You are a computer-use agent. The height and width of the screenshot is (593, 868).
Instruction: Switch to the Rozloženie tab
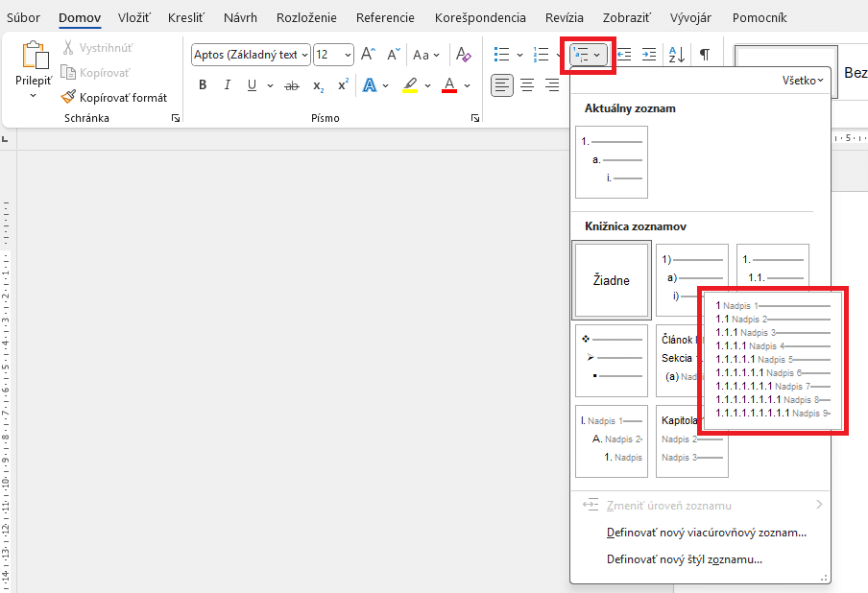pyautogui.click(x=306, y=17)
